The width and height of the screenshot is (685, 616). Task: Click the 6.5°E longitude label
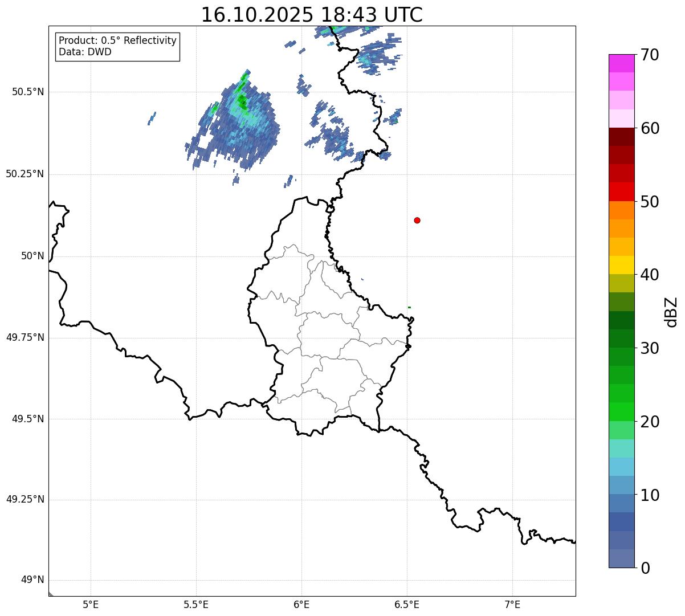coord(407,604)
